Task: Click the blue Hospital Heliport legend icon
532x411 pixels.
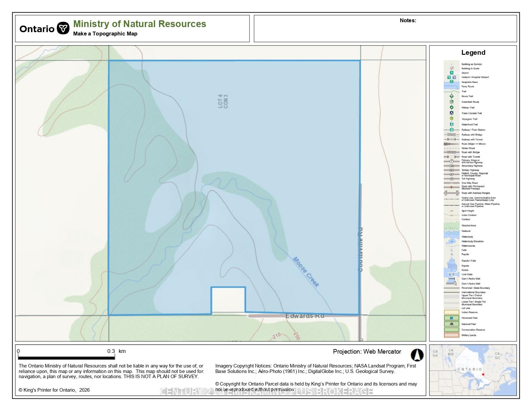Action: click(454, 77)
